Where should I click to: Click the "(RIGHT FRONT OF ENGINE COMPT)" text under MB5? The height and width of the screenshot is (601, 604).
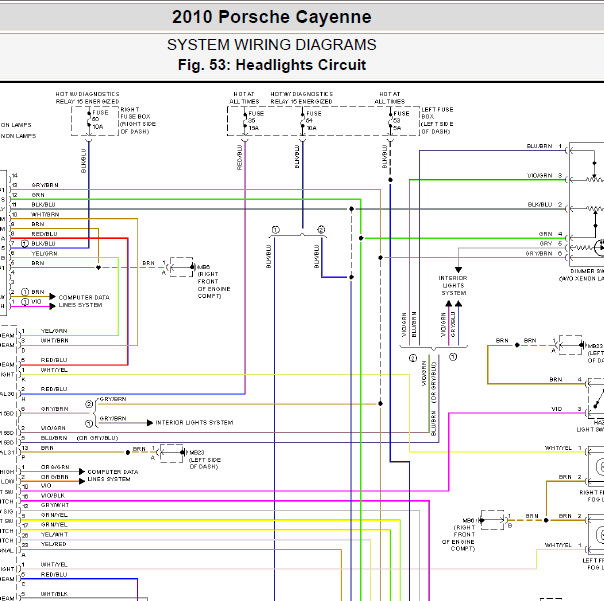pos(214,285)
